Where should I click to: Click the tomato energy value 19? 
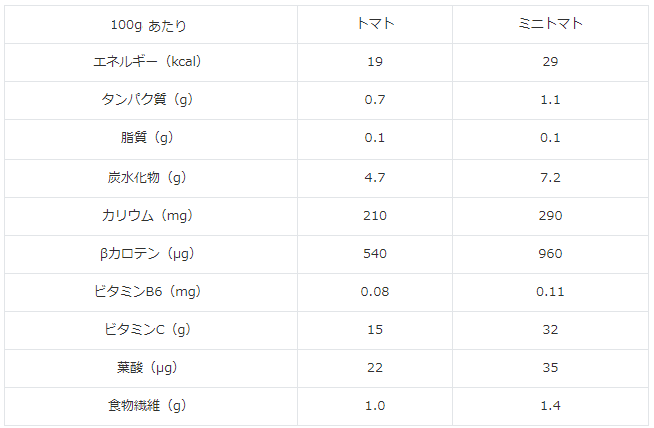click(x=375, y=62)
